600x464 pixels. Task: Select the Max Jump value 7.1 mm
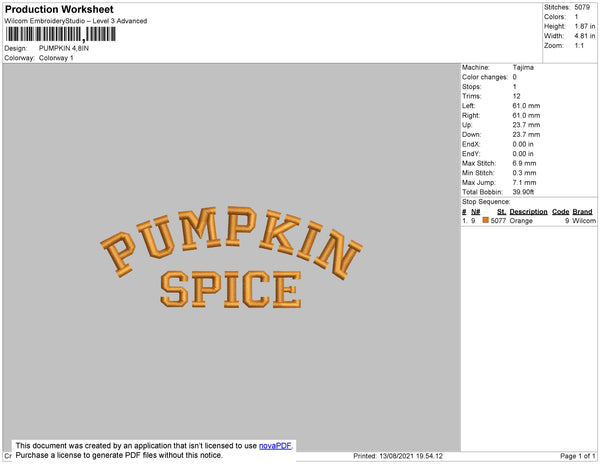(x=525, y=182)
